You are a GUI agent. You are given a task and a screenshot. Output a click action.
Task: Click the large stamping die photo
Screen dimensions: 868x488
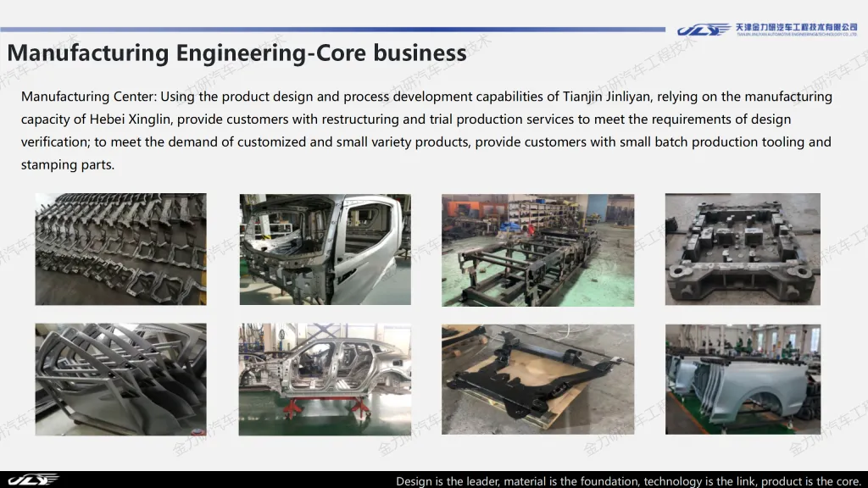pos(743,248)
